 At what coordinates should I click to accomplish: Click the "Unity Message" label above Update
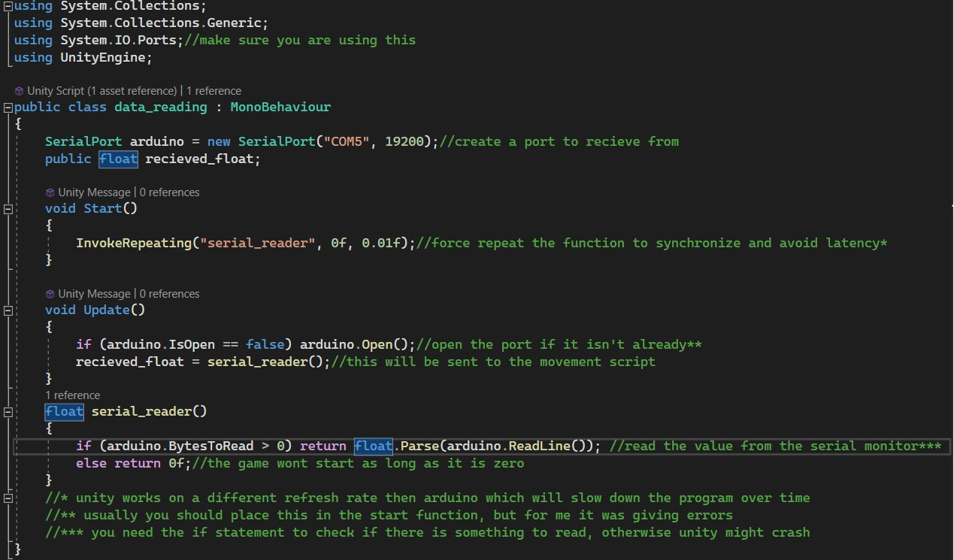tap(94, 294)
